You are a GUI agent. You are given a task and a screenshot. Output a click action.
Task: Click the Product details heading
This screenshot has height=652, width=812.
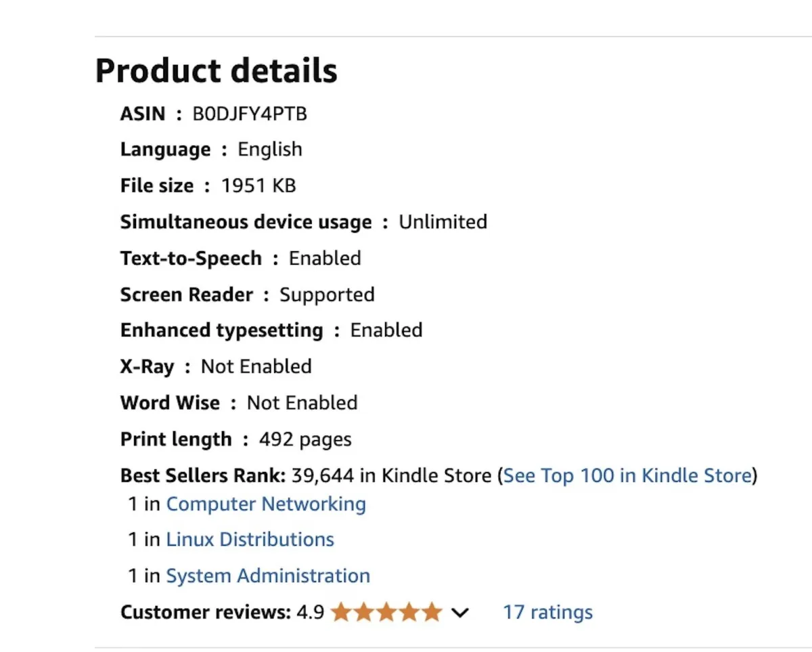216,70
